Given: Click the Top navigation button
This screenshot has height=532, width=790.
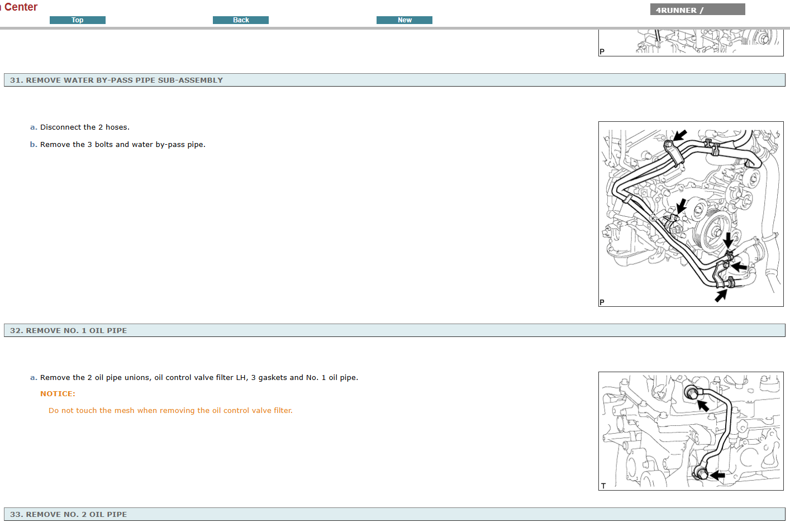Looking at the screenshot, I should [77, 20].
